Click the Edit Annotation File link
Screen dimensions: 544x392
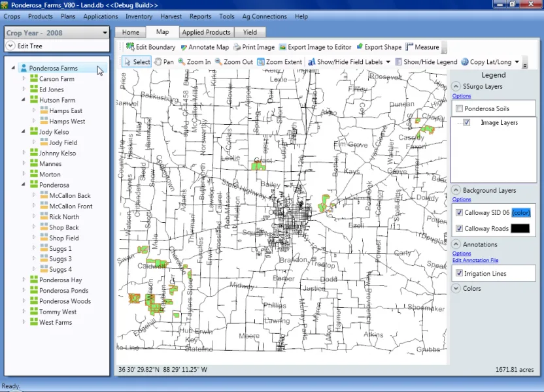[x=475, y=260]
